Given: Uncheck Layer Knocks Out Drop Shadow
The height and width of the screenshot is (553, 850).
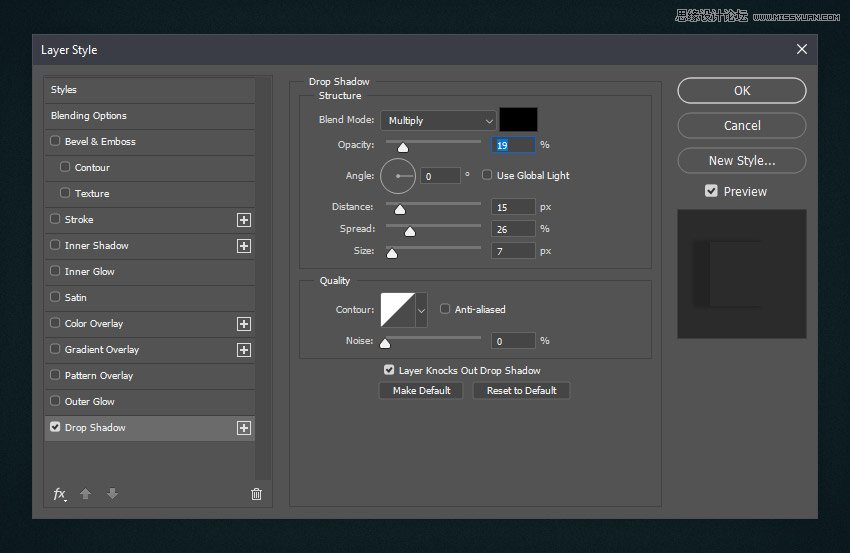Looking at the screenshot, I should tap(389, 370).
